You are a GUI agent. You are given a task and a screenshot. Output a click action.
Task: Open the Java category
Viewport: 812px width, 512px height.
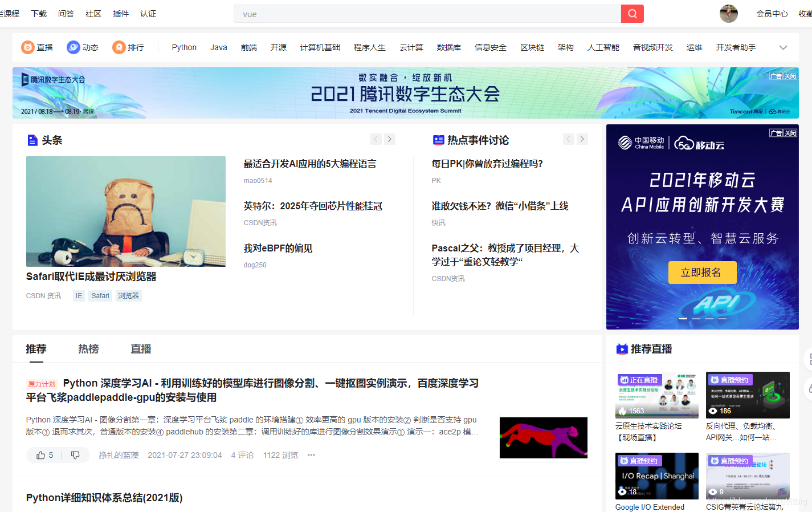point(219,47)
